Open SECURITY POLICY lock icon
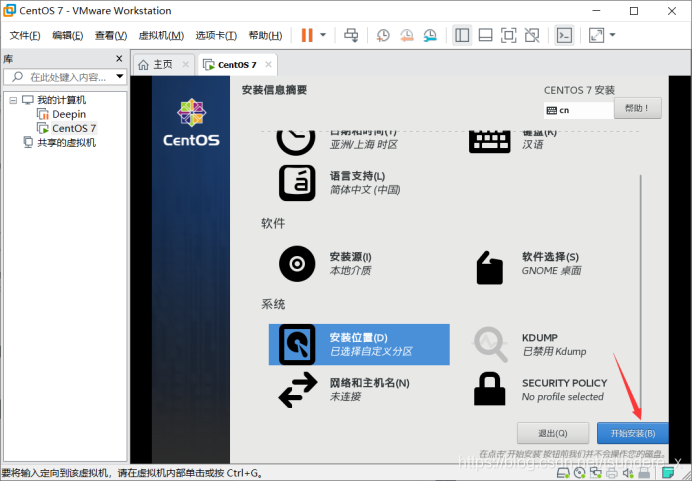Image resolution: width=692 pixels, height=481 pixels. (489, 389)
